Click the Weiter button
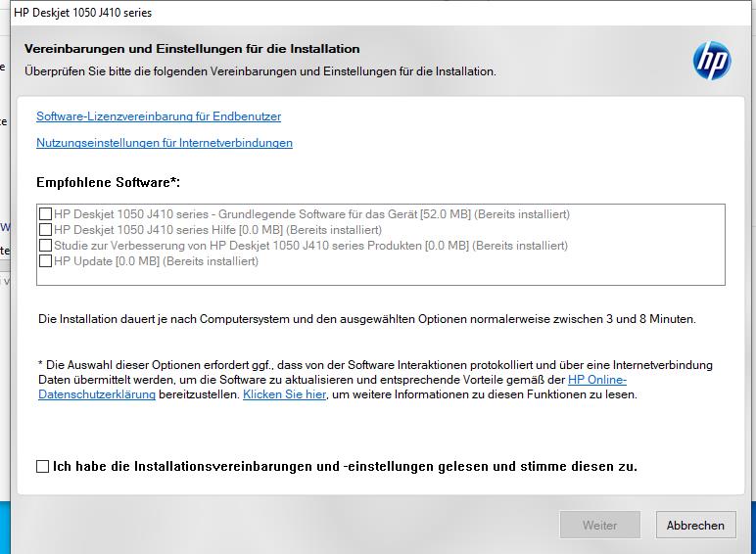The height and width of the screenshot is (554, 756). click(599, 525)
